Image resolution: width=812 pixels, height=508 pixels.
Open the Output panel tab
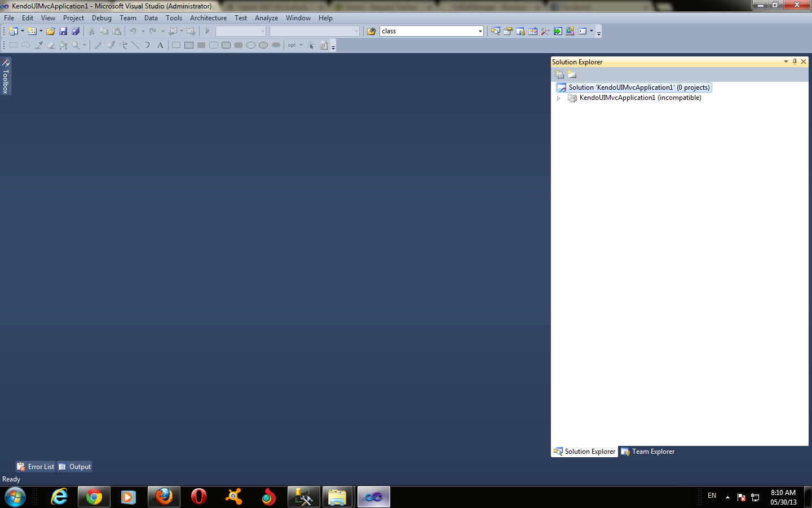pos(74,467)
